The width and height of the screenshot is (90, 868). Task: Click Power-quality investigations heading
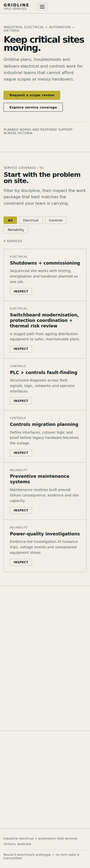(x=45, y=534)
